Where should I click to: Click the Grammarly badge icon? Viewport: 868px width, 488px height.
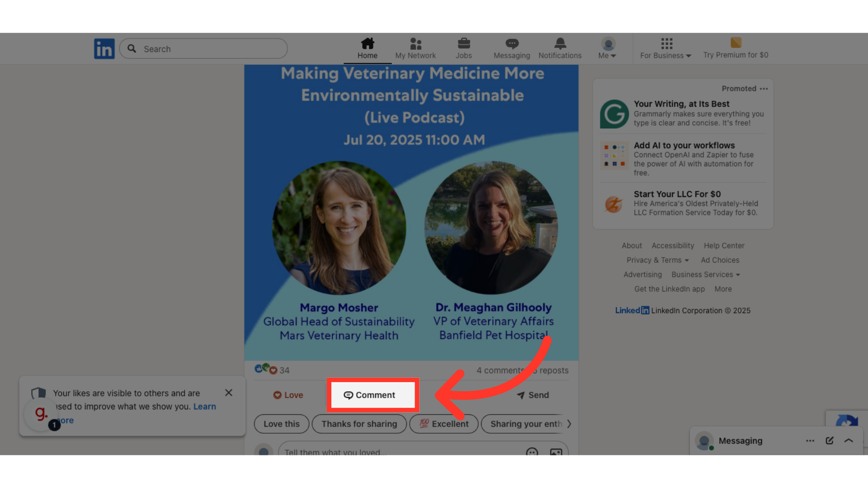(x=41, y=413)
